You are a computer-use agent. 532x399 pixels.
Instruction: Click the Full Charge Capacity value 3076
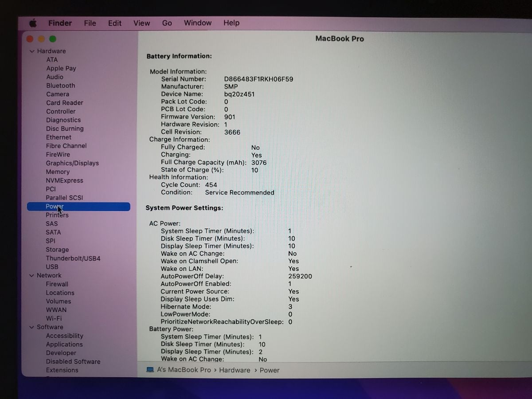pyautogui.click(x=259, y=163)
